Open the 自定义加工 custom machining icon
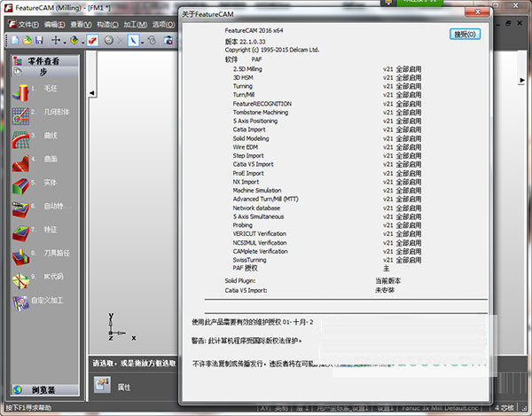532x416 pixels. [x=20, y=304]
